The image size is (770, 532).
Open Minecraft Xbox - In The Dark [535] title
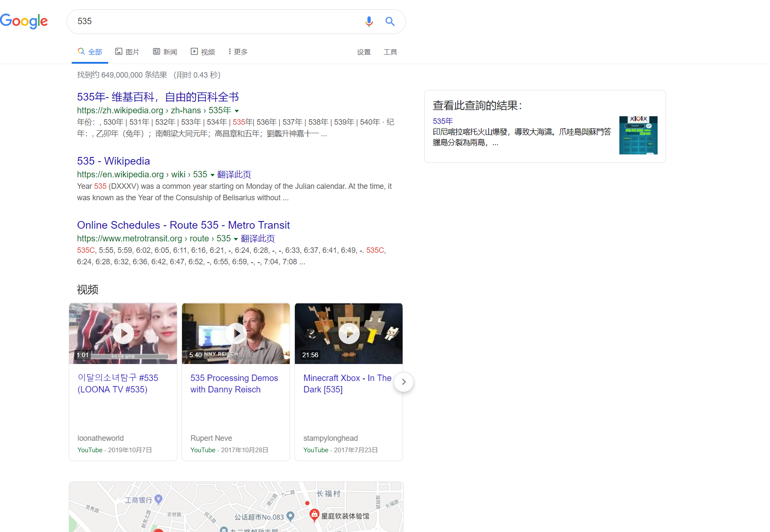coord(347,384)
